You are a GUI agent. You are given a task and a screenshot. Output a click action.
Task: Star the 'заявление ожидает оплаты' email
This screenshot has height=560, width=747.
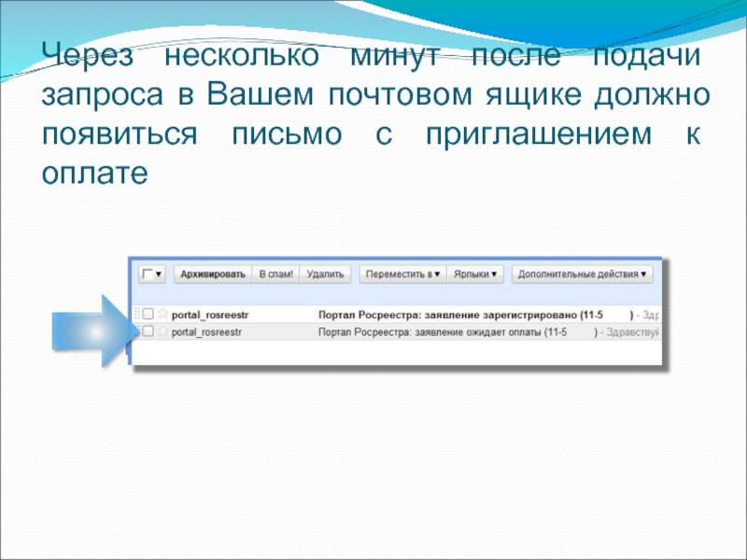[162, 331]
